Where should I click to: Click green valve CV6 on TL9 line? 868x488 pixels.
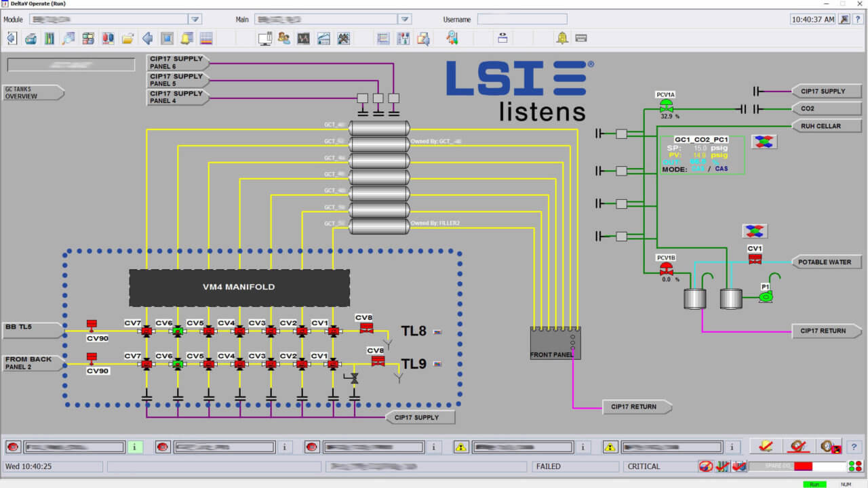point(178,364)
